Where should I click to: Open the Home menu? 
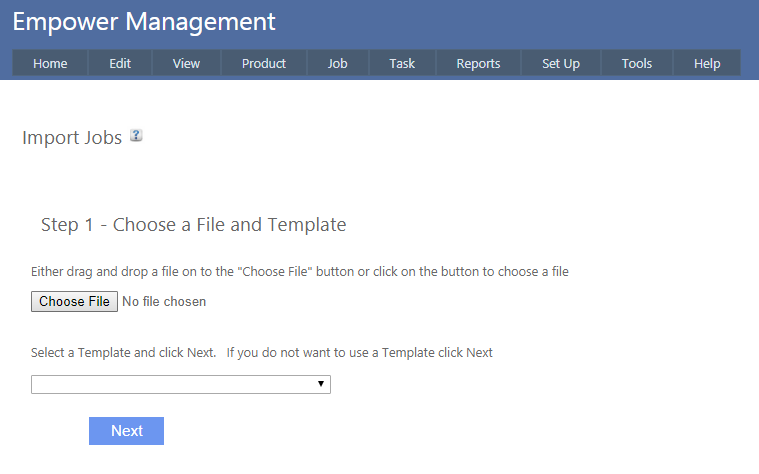click(x=50, y=63)
